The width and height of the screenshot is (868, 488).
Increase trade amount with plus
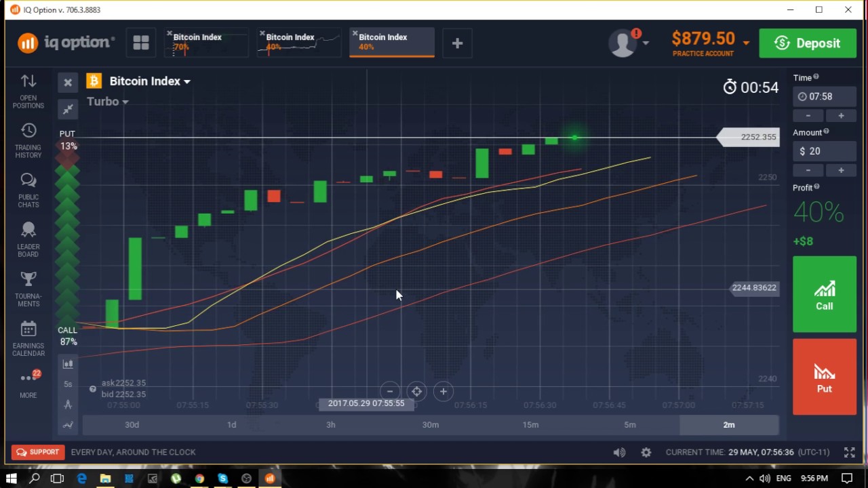point(841,171)
